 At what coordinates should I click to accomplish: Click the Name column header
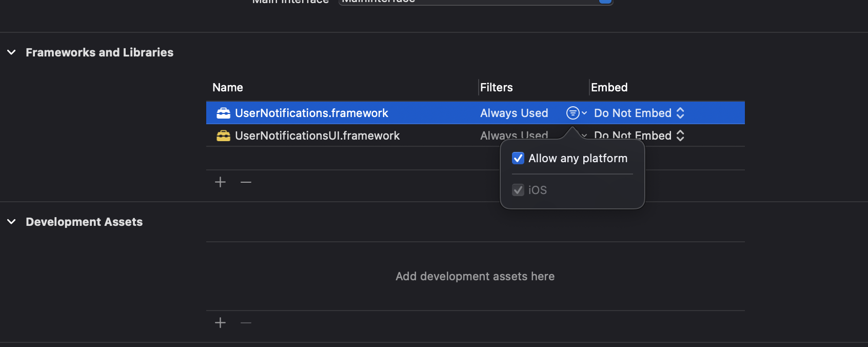[228, 87]
